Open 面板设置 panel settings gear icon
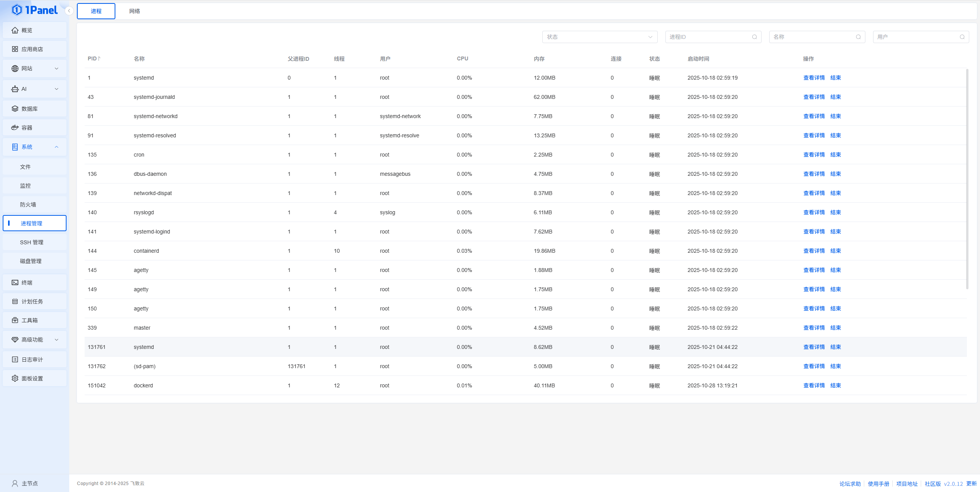Screen dimensions: 980x492 [x=15, y=379]
